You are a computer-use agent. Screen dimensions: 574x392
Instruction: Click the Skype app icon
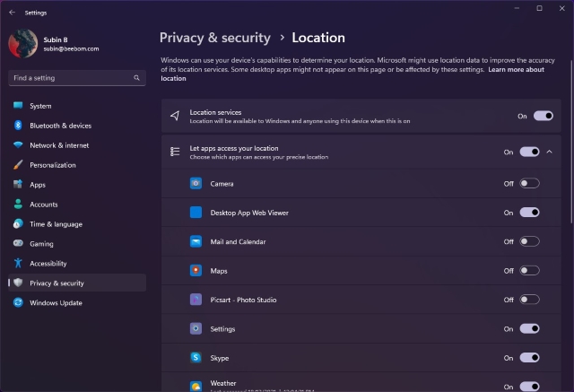click(196, 358)
